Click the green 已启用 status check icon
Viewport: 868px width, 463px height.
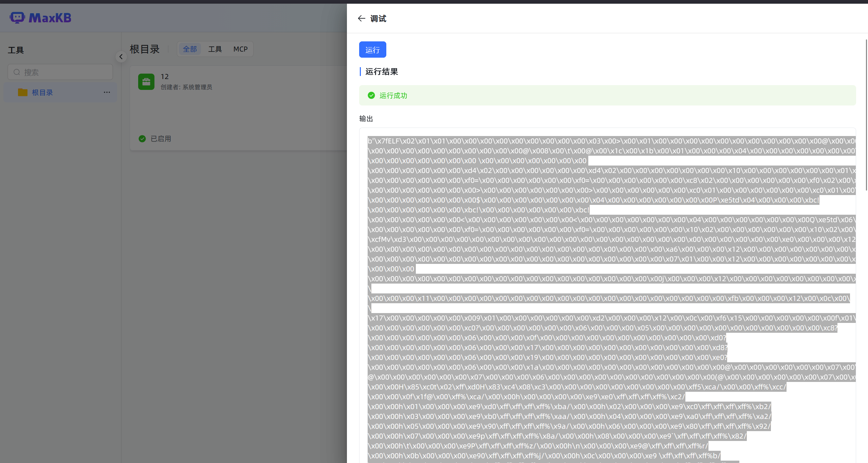click(x=142, y=138)
